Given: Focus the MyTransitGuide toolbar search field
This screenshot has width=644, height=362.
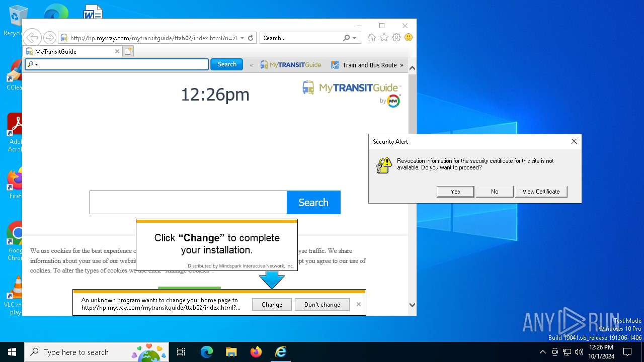Looking at the screenshot, I should (x=116, y=64).
